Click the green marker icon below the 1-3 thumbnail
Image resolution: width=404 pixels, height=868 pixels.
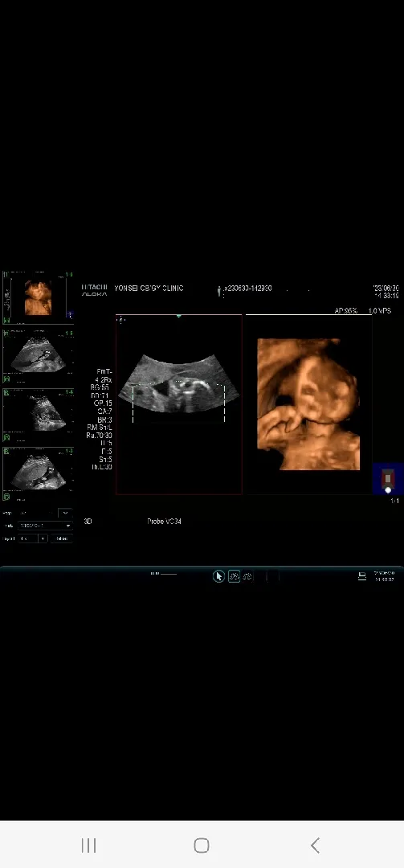(6, 497)
